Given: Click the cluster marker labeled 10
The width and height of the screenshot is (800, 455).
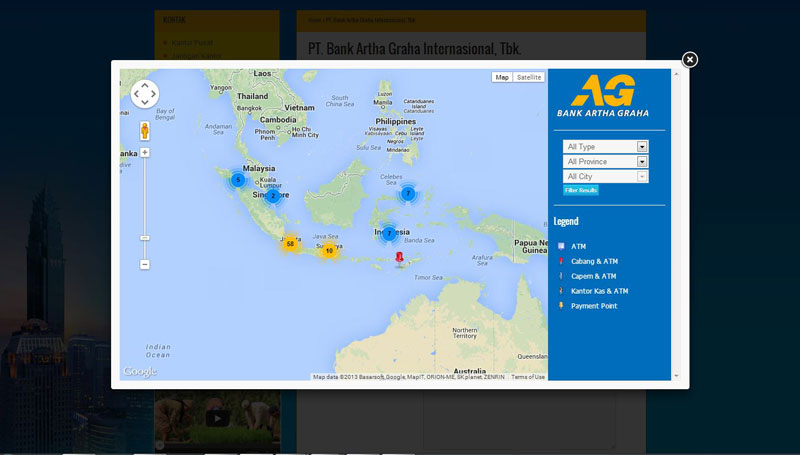Looking at the screenshot, I should click(x=329, y=250).
